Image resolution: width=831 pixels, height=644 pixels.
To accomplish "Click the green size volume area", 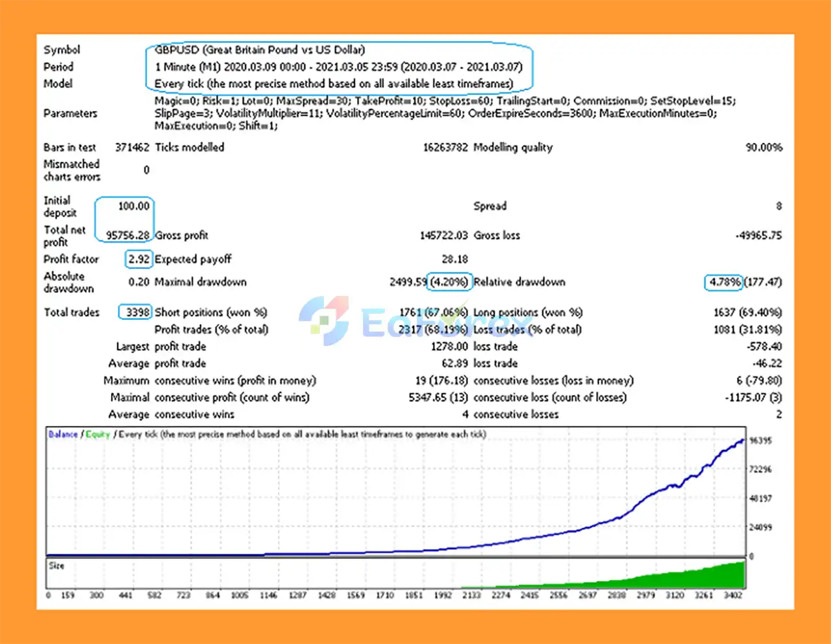I will click(701, 578).
